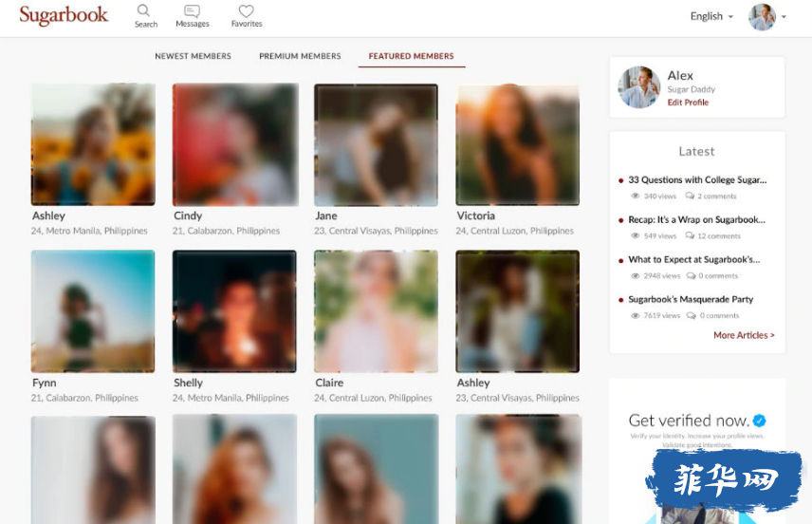
Task: Open Fynn's profile photo
Action: [93, 311]
